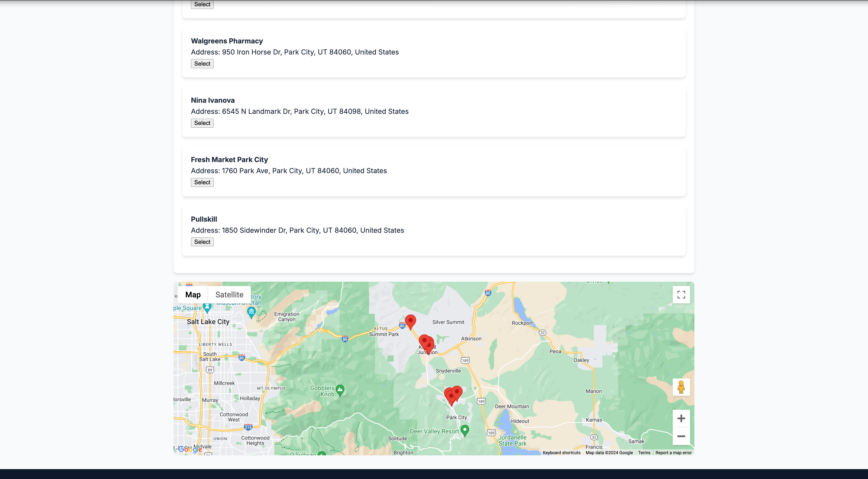
Task: Open the map Terms link
Action: (644, 453)
